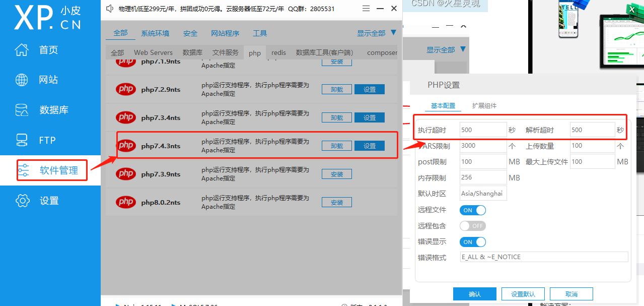The image size is (644, 306).
Task: Switch to 基本配置 tab in PHP设置
Action: click(443, 106)
